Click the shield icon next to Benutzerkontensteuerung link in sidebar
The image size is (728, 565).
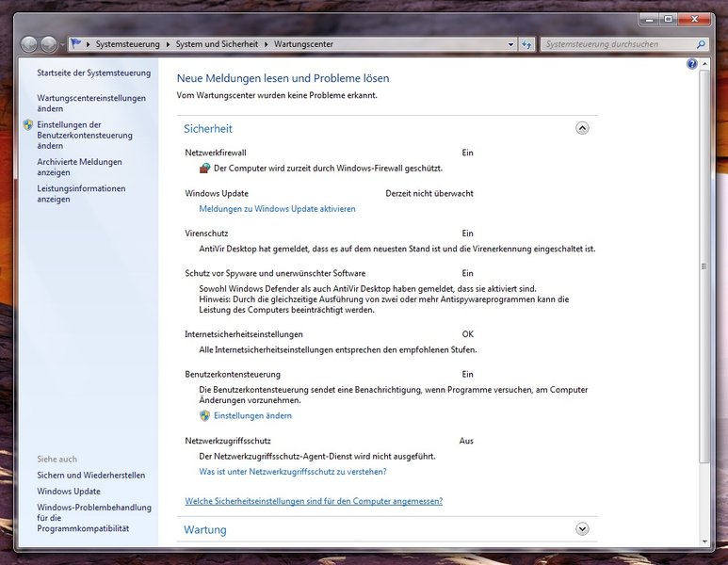[x=28, y=124]
